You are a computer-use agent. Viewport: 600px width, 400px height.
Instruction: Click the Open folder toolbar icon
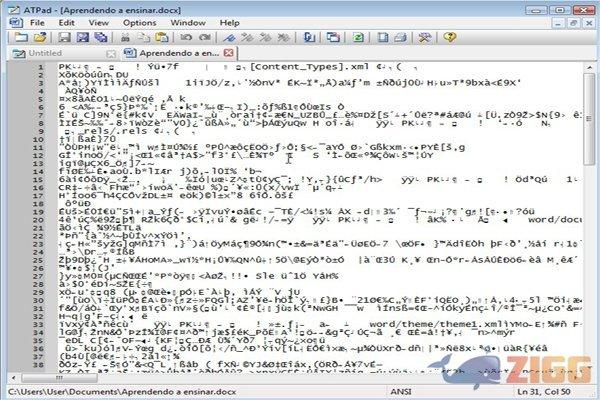click(41, 37)
